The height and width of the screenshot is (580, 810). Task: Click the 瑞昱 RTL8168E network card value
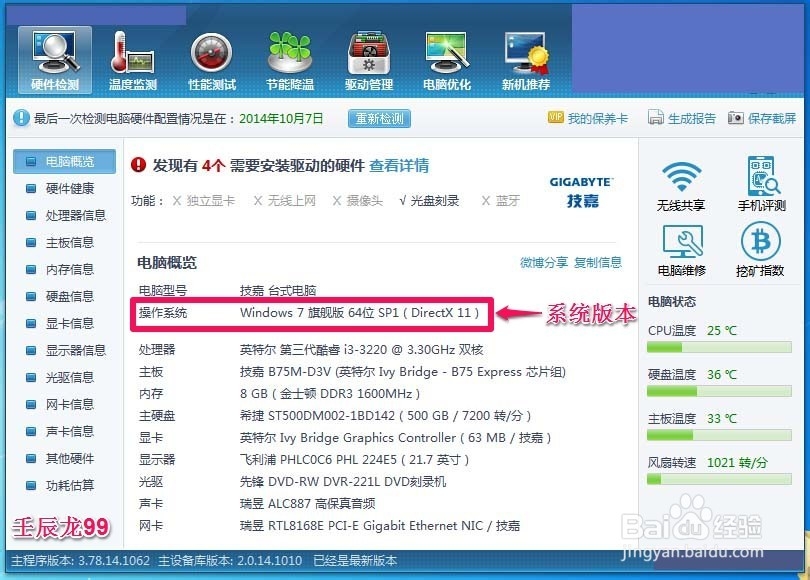(380, 526)
